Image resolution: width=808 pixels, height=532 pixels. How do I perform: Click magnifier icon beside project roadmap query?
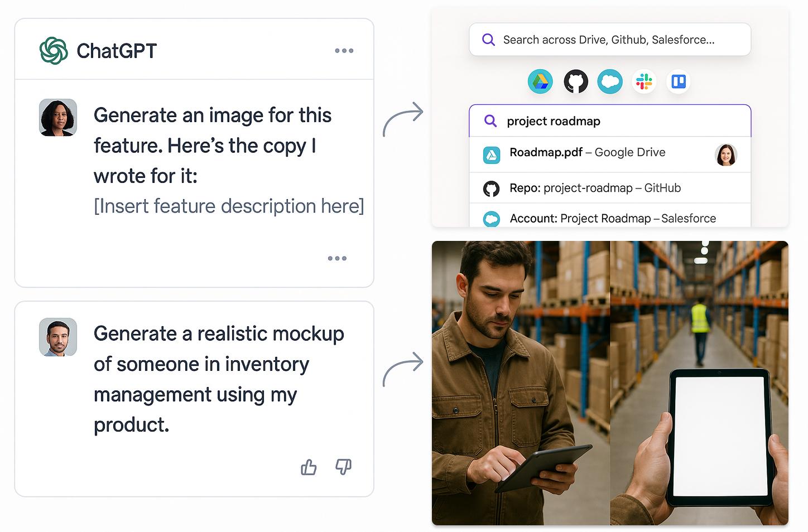490,121
